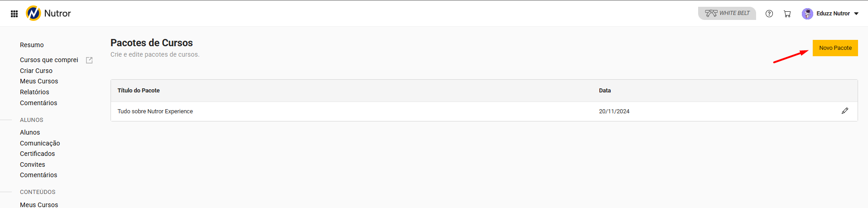
Task: Select Relatórios in the sidebar
Action: point(34,92)
